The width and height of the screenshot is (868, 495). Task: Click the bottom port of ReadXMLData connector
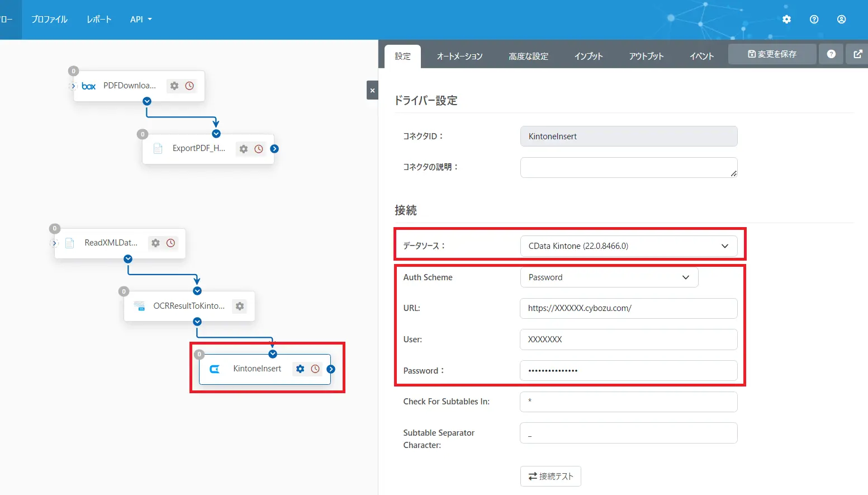click(x=128, y=258)
